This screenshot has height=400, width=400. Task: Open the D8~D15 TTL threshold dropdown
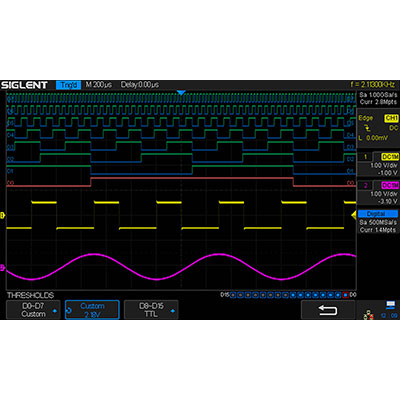(x=151, y=310)
